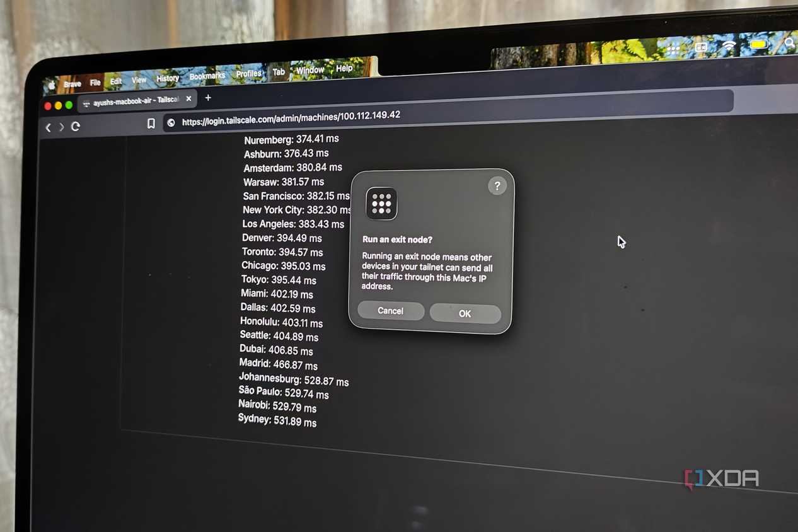Open the History menu

click(168, 79)
